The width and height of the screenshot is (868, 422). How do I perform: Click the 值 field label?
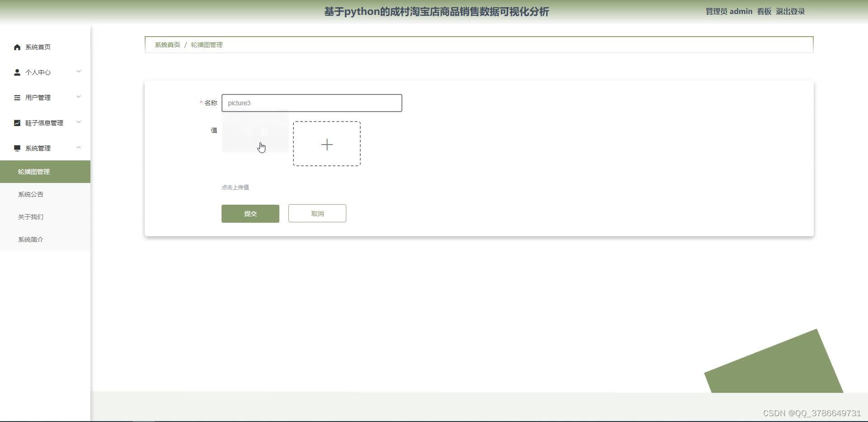[x=214, y=130]
